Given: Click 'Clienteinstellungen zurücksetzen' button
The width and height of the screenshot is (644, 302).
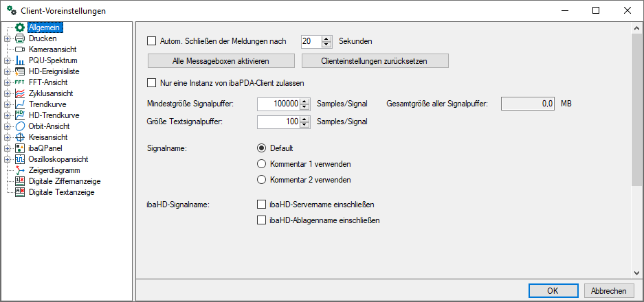Looking at the screenshot, I should 375,61.
